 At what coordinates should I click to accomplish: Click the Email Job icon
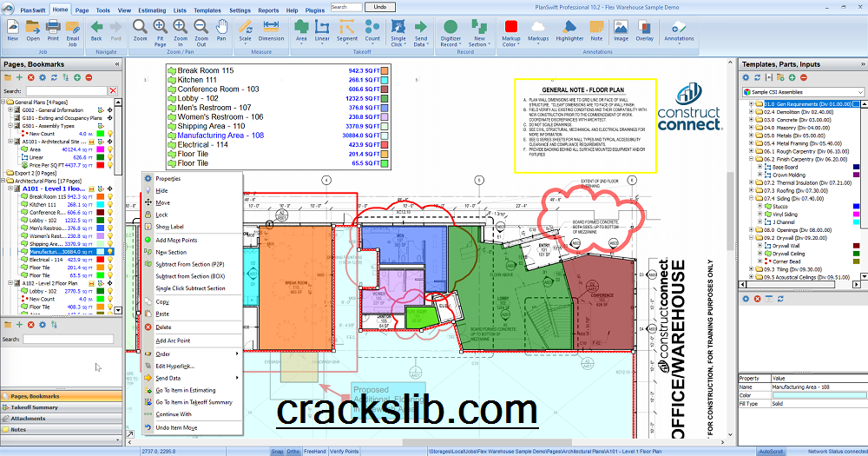[x=73, y=26]
